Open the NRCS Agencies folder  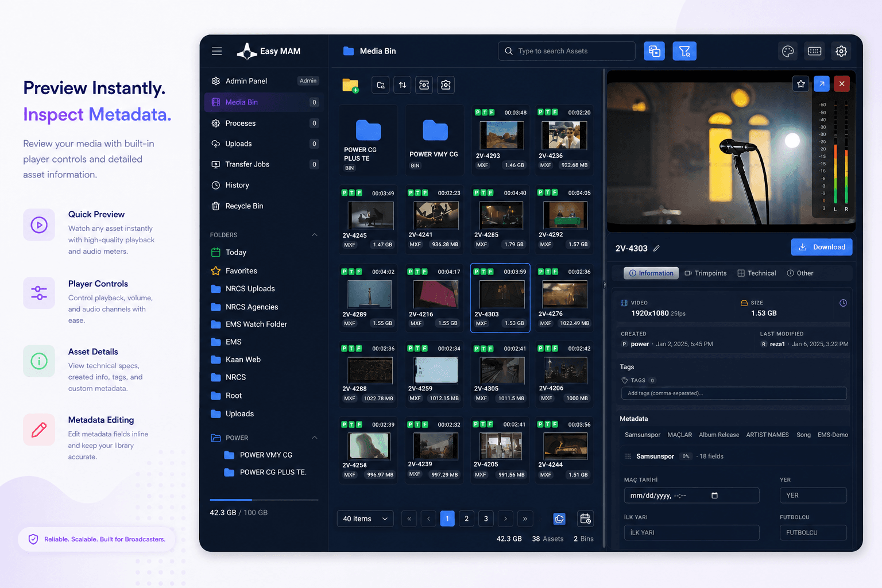252,307
